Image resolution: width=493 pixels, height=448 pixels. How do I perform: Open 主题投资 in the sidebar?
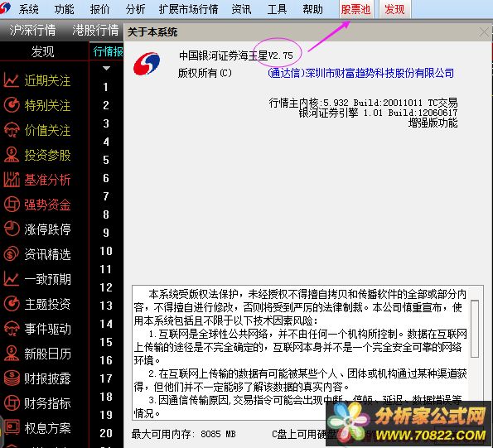tap(47, 304)
